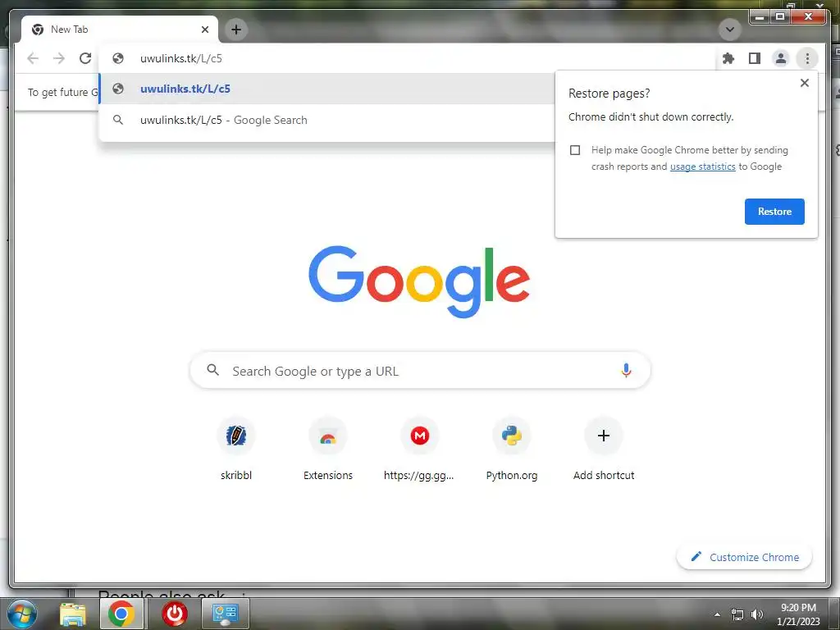Select the New Tab tab
Image resolution: width=840 pixels, height=630 pixels.
coord(120,30)
